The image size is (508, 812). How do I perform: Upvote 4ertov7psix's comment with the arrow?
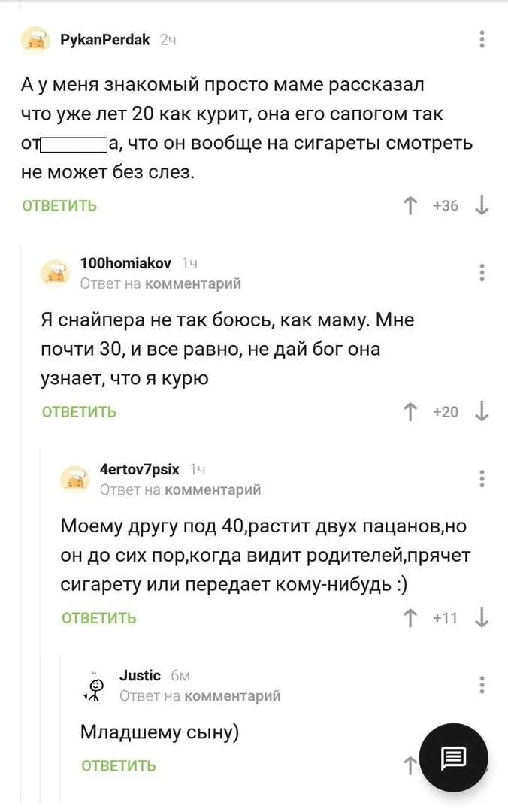coord(410,617)
